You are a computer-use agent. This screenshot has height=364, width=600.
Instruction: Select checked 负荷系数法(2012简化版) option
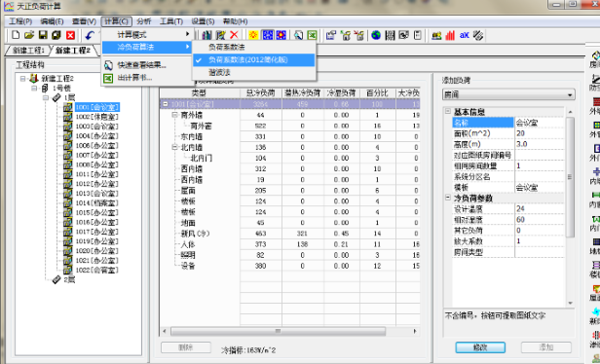[253, 60]
